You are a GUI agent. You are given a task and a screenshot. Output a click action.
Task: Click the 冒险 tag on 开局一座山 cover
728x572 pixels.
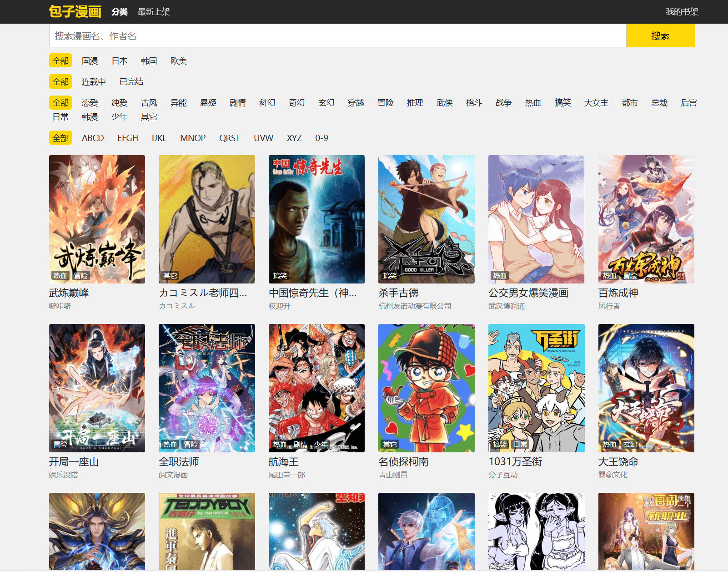pos(60,445)
